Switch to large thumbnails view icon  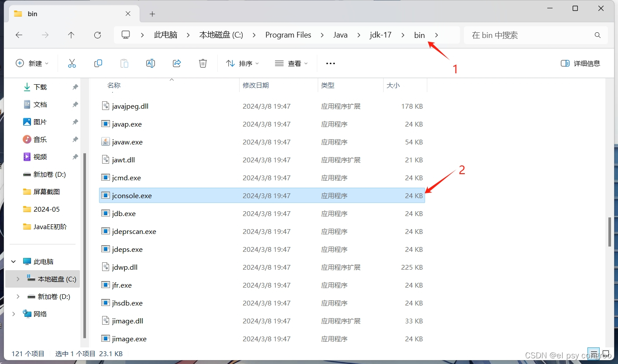coord(606,354)
